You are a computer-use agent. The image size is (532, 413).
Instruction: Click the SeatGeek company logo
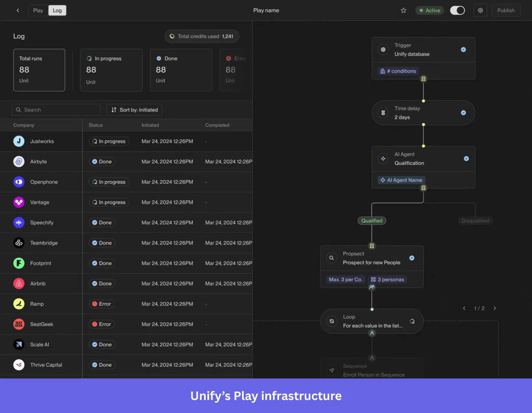(x=19, y=324)
